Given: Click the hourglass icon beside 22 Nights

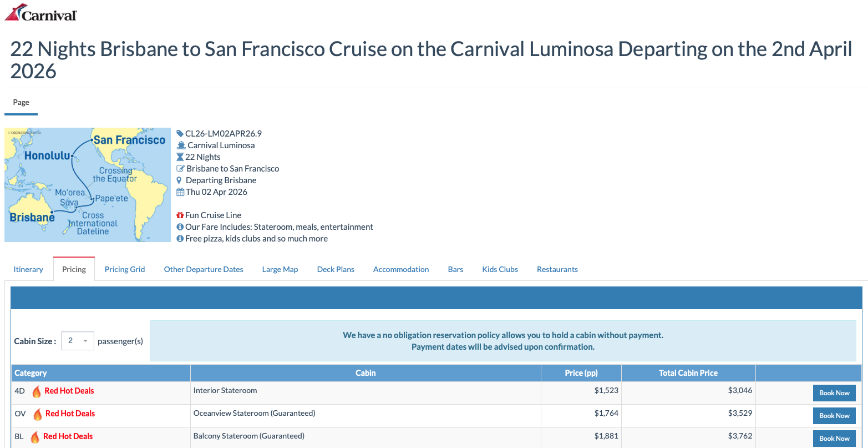Looking at the screenshot, I should (x=180, y=157).
